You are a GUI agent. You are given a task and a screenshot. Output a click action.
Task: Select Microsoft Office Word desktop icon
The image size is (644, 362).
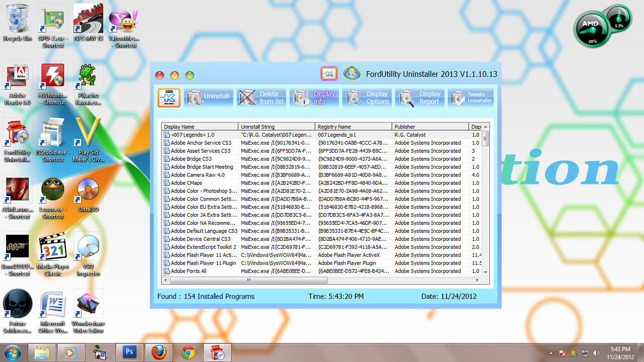point(53,312)
